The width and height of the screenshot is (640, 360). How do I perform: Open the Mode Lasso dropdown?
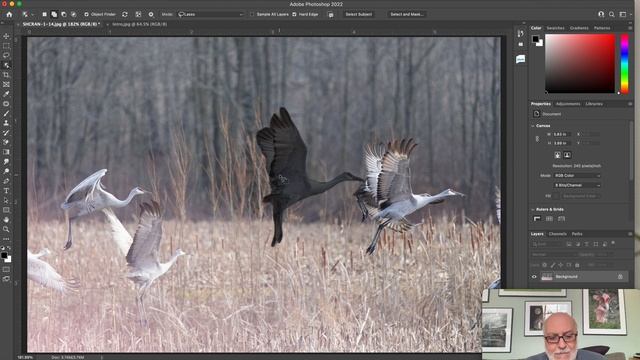click(211, 14)
